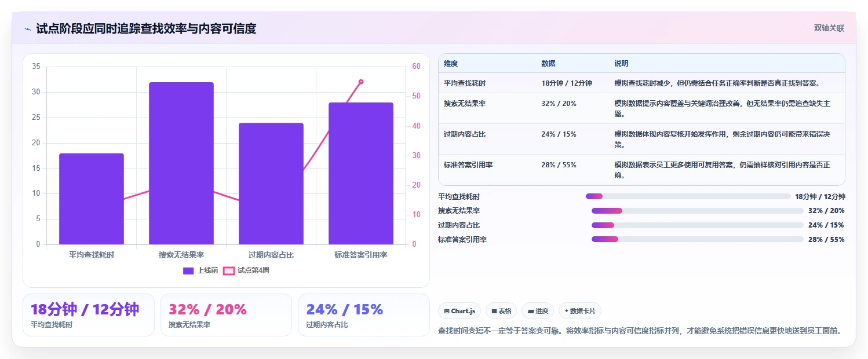Click the 过期内容占比 progress bar
The width and height of the screenshot is (868, 359).
tap(698, 225)
